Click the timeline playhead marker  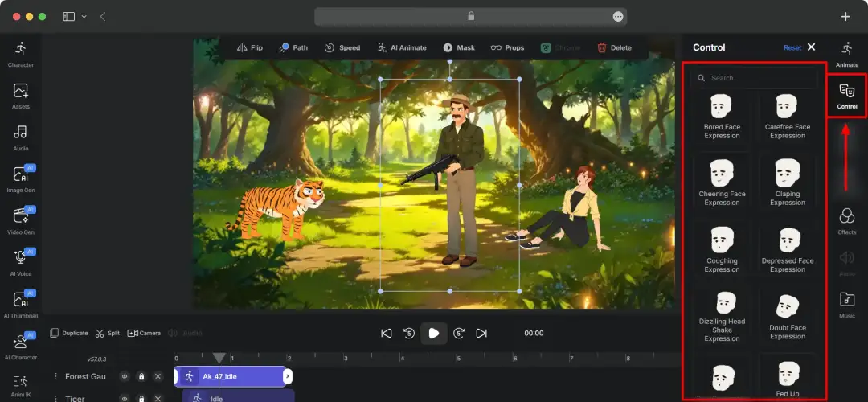219,358
